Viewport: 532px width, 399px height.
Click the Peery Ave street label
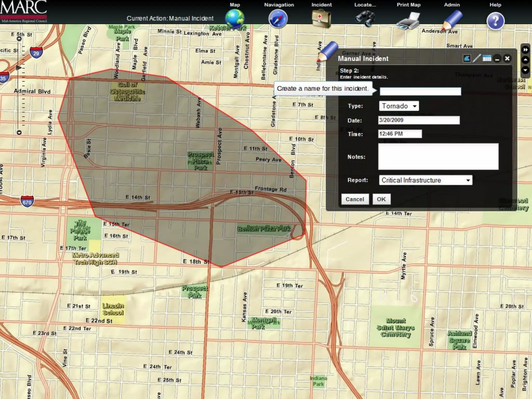(x=269, y=159)
